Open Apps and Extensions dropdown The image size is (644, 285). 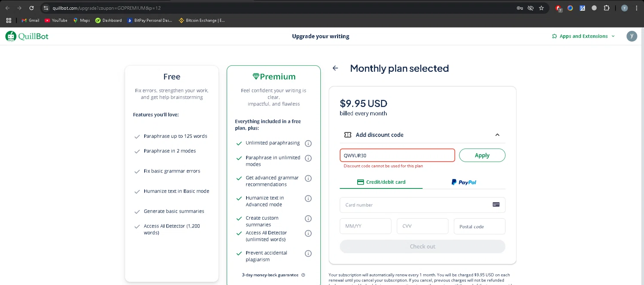click(583, 36)
